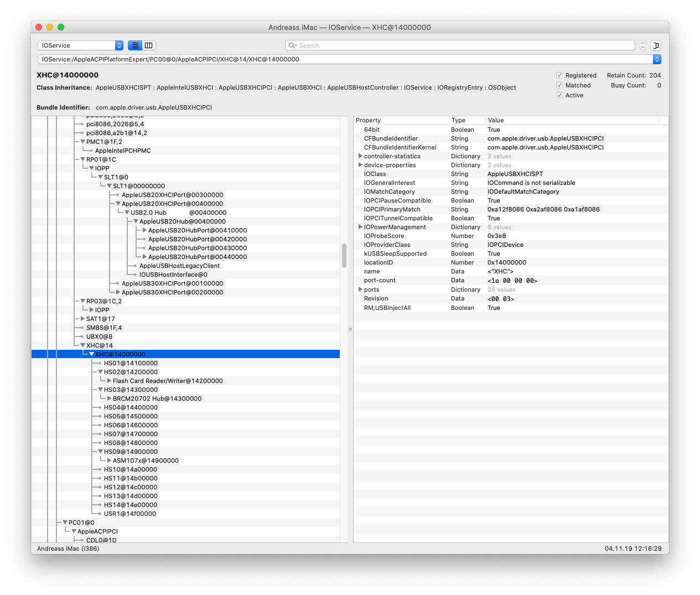Click the yellow minimize window button
Viewport: 700px width, 595px height.
point(50,27)
